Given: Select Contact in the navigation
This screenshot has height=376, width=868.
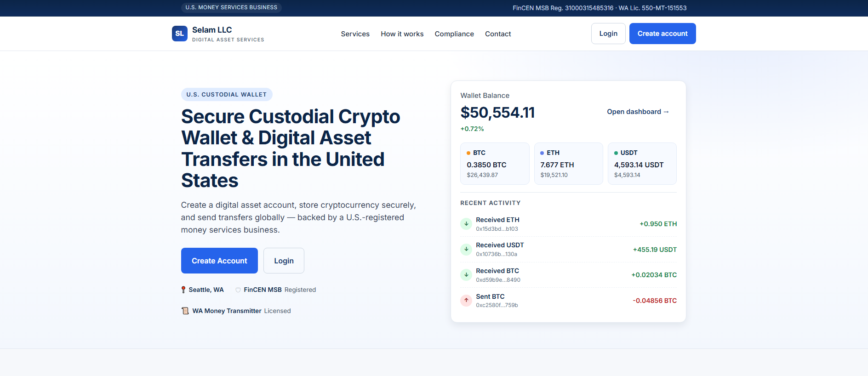Looking at the screenshot, I should pos(498,34).
